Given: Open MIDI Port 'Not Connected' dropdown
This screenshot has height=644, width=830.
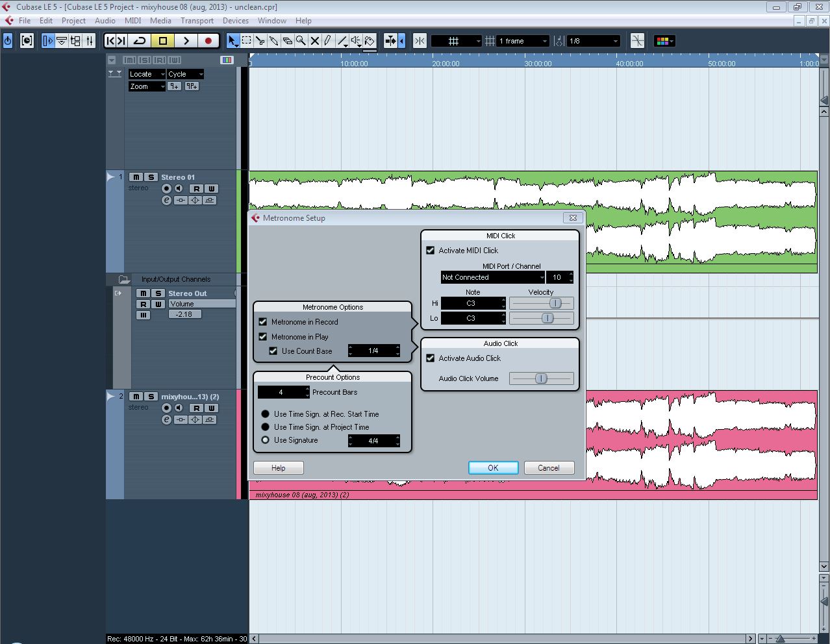Looking at the screenshot, I should point(492,277).
